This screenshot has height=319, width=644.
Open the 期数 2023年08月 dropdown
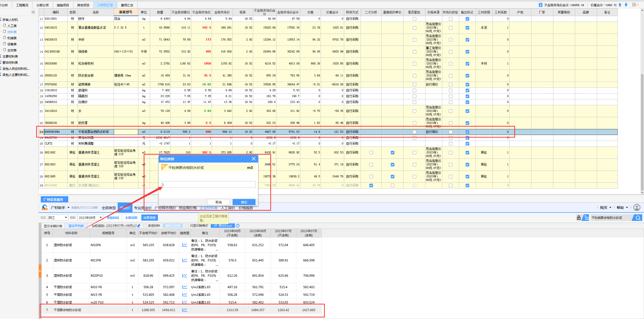pos(90,218)
